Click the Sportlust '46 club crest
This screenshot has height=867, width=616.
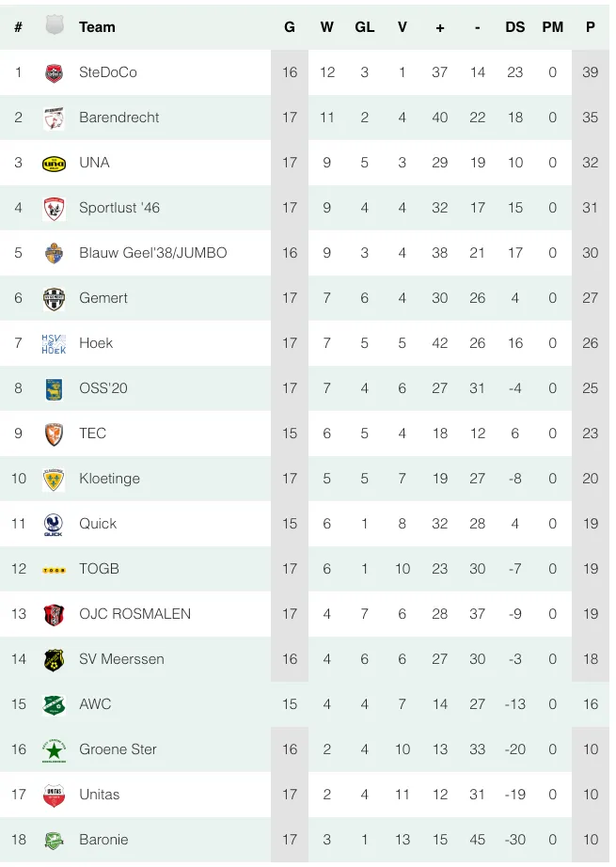[x=55, y=208]
